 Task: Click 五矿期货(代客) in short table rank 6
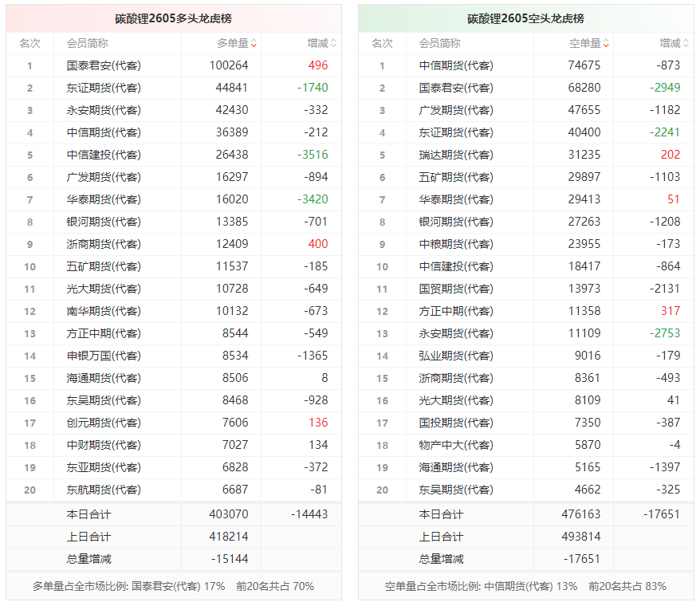click(456, 177)
